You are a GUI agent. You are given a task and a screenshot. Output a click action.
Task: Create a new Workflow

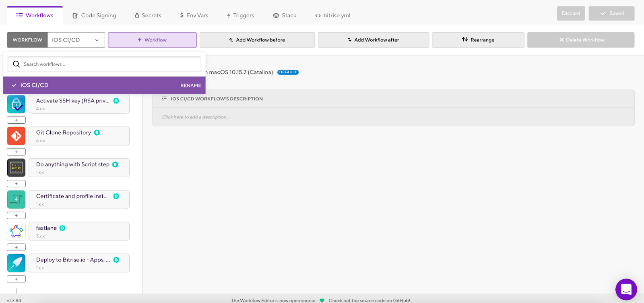pos(152,40)
